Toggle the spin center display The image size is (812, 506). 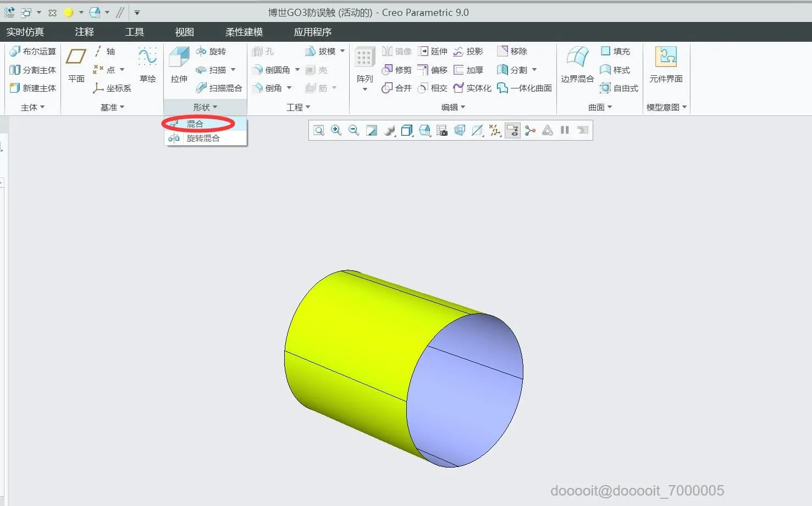530,130
